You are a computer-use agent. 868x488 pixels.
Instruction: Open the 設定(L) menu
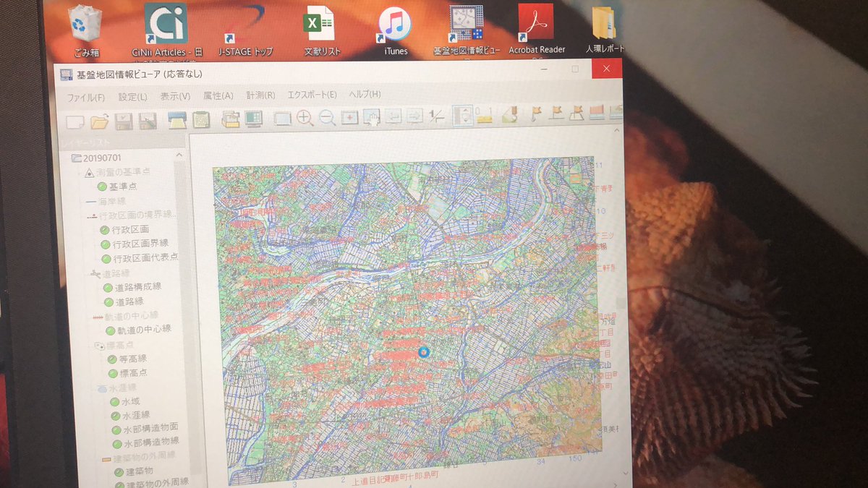[133, 96]
